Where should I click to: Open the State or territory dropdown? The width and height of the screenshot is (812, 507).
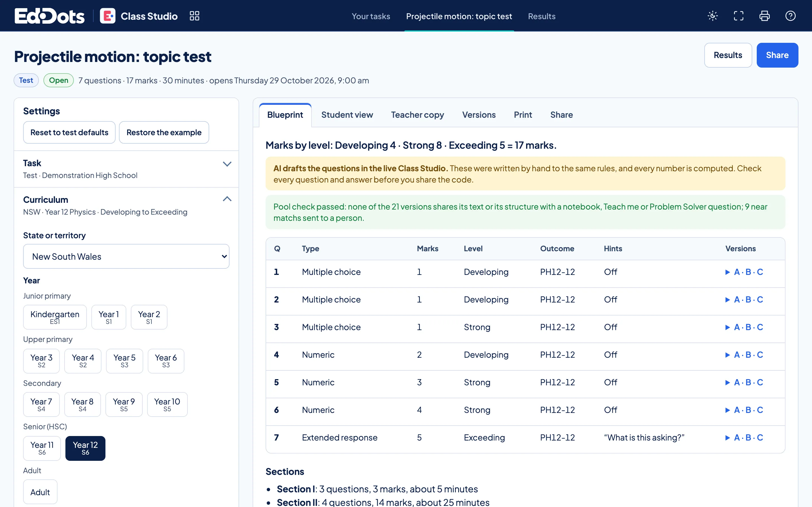click(x=126, y=256)
